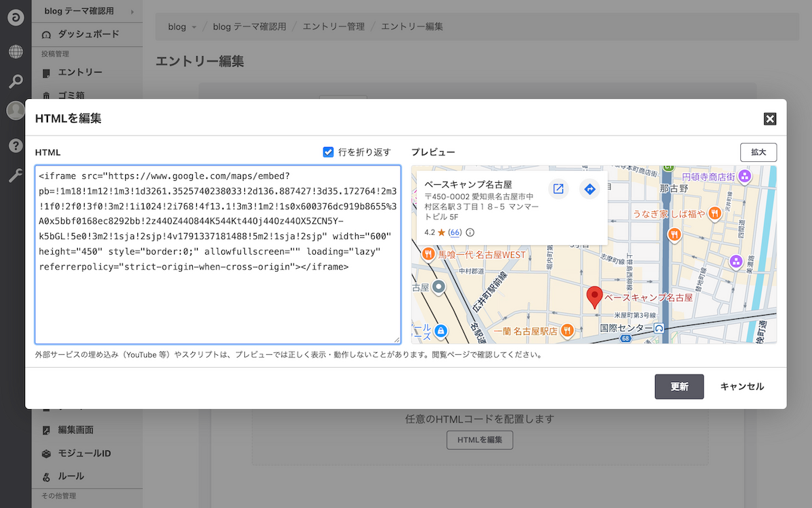812x508 pixels.
Task: Open the map in a new window icon
Action: pos(558,189)
